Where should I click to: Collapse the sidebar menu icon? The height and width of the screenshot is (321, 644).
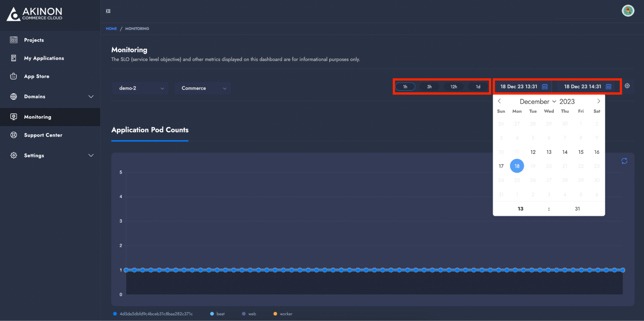click(x=108, y=11)
